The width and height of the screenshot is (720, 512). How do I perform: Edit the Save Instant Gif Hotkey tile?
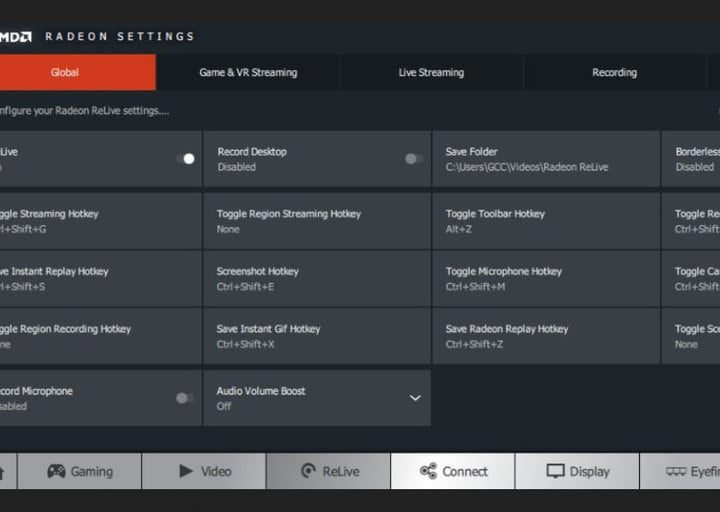coord(317,336)
